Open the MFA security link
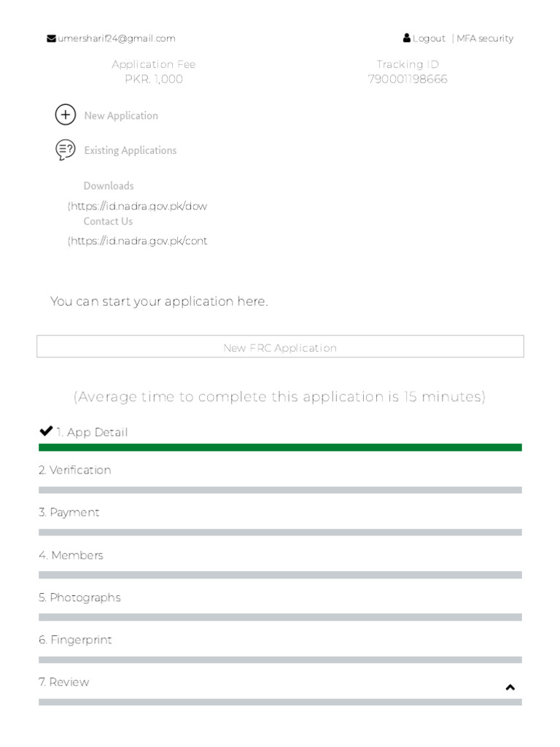This screenshot has width=560, height=747. point(485,39)
